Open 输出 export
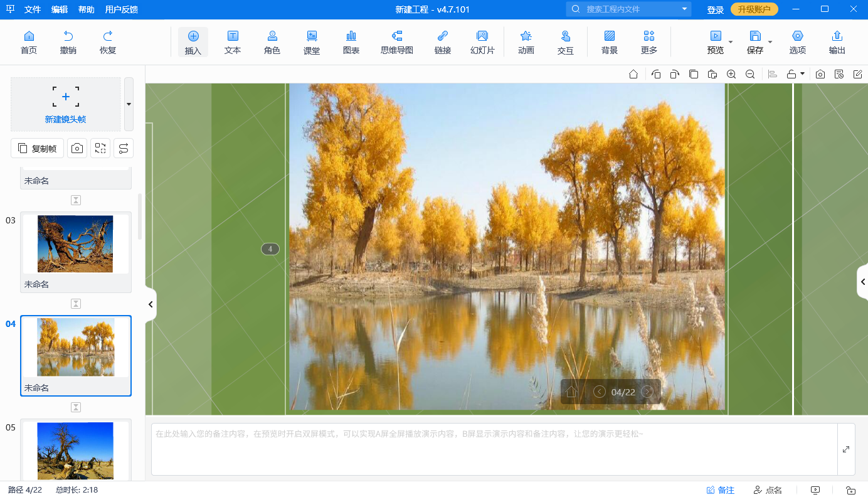Image resolution: width=868 pixels, height=497 pixels. pyautogui.click(x=837, y=42)
